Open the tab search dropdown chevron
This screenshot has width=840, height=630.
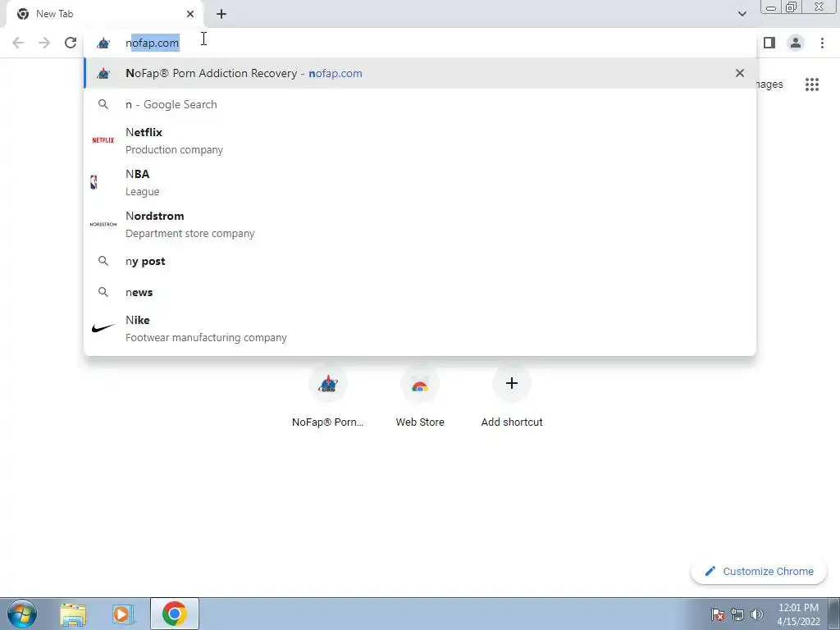click(x=742, y=14)
